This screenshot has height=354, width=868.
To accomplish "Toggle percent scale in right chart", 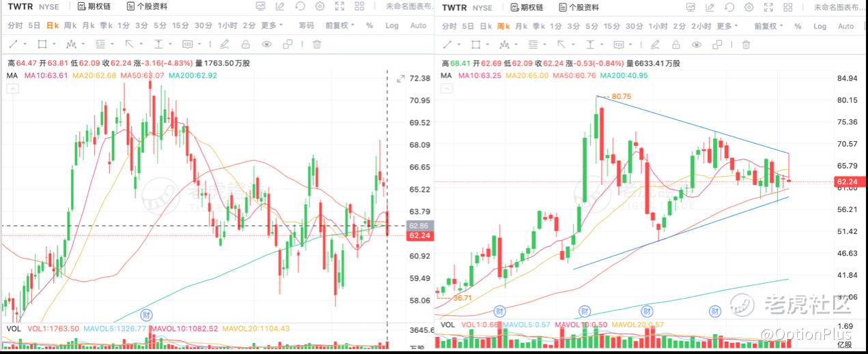I will pos(798,26).
